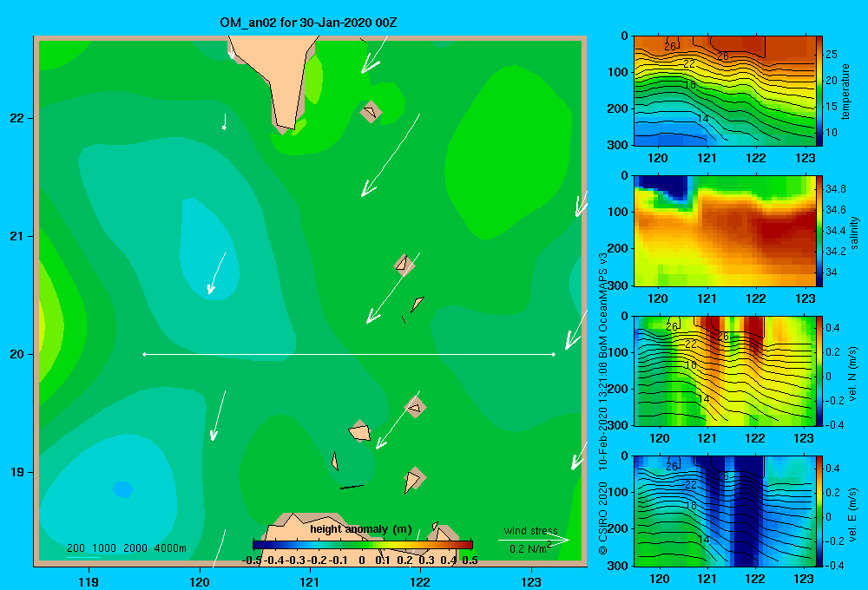868x590 pixels.
Task: Click the '25' temperature scale value
Action: [x=831, y=55]
